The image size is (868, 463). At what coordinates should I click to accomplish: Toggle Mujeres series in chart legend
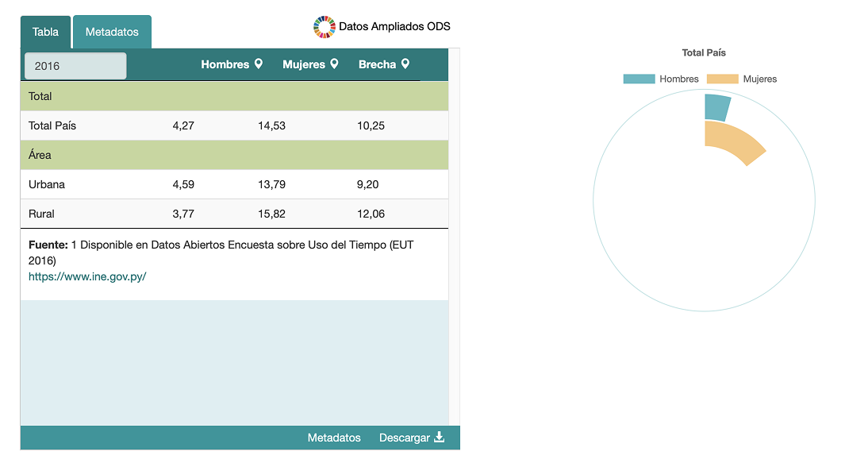[742, 79]
